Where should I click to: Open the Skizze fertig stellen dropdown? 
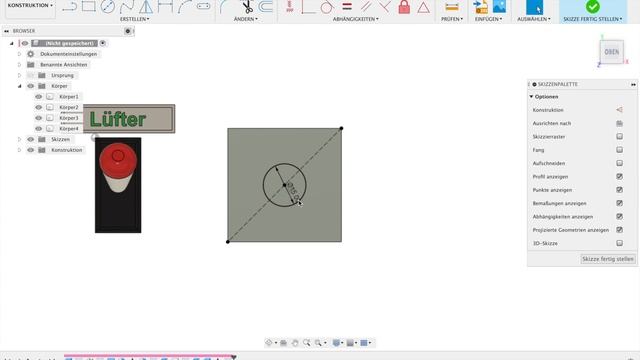(593, 19)
